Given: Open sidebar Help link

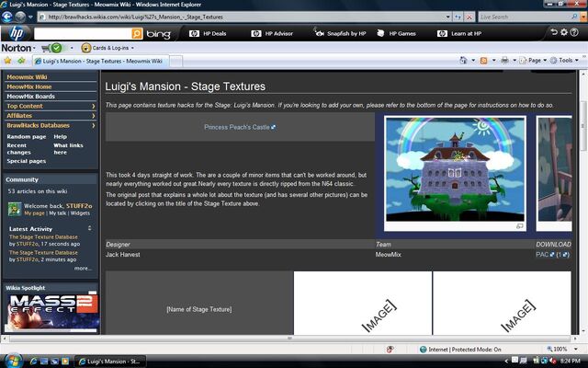Looking at the screenshot, I should click(x=60, y=137).
